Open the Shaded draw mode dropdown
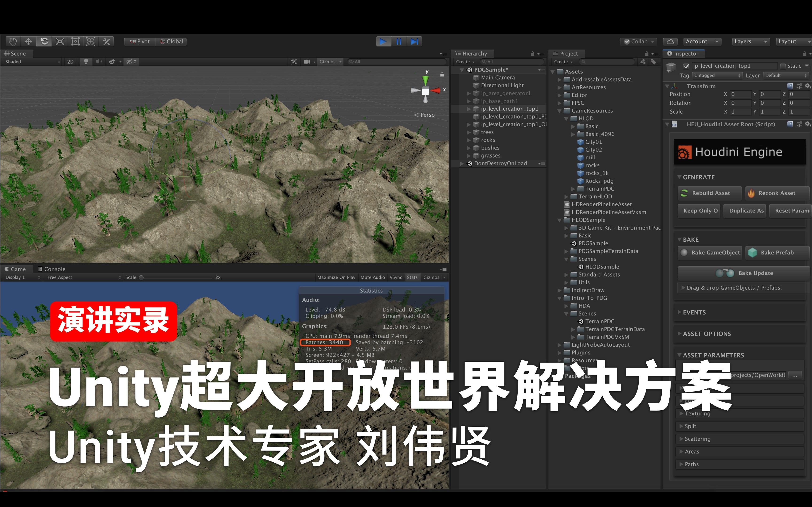 [30, 62]
